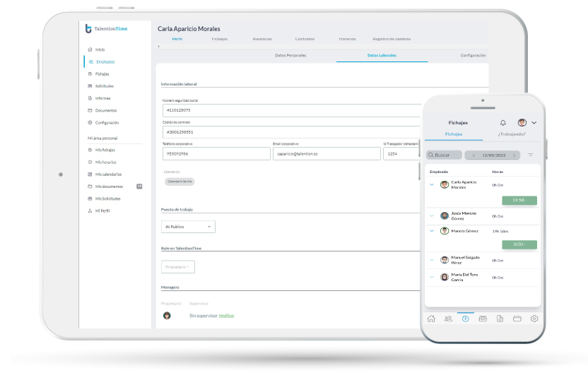The height and width of the screenshot is (373, 588).
Task: Open Mis calendarios in the sidebar
Action: coord(108,174)
